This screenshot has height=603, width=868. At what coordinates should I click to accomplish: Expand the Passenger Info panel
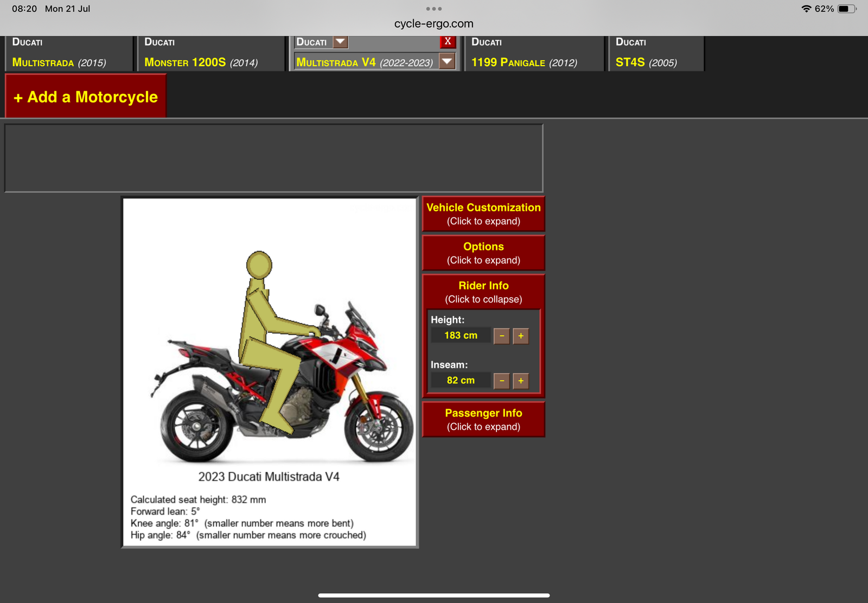[483, 420]
